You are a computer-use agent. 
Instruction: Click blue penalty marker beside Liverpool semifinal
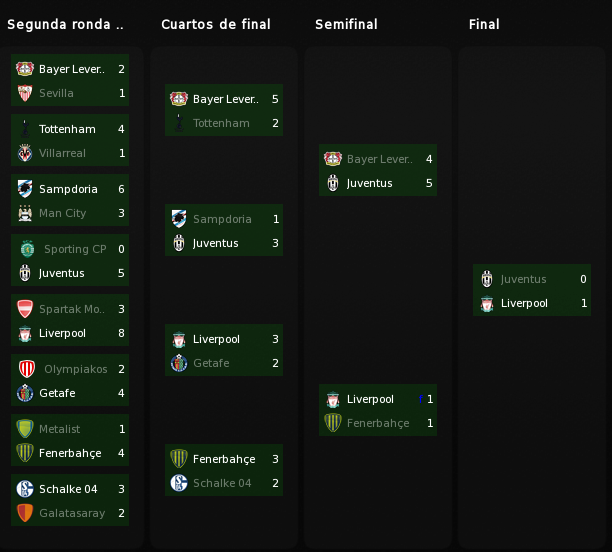[x=421, y=399]
